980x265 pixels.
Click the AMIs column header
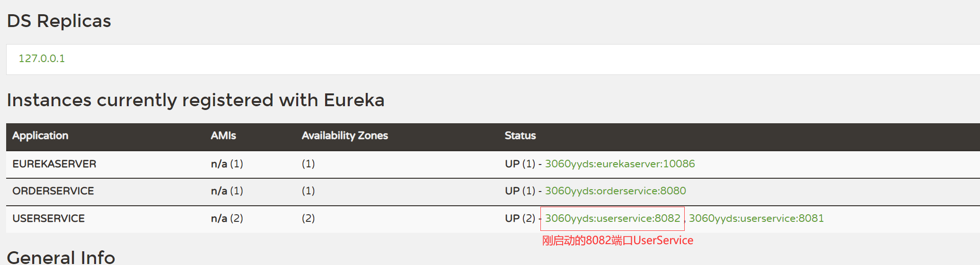223,136
